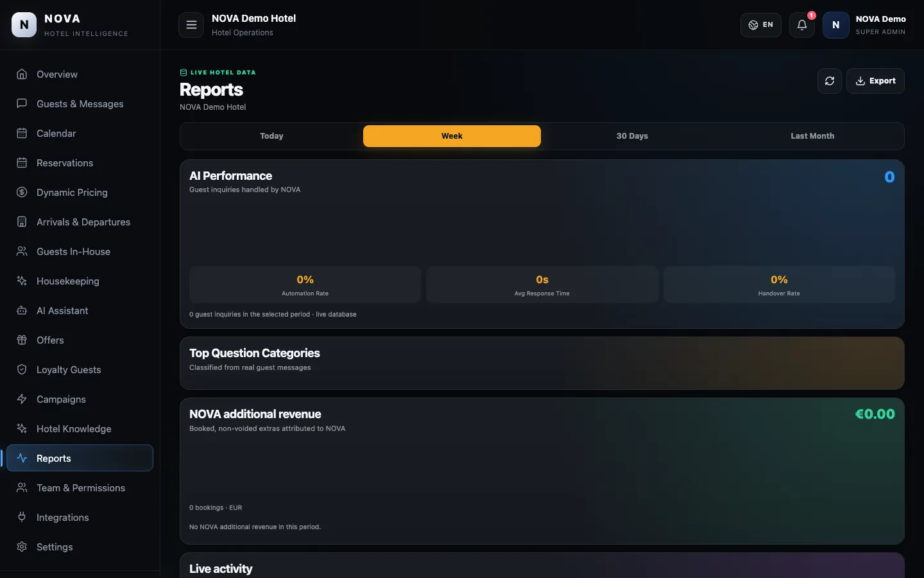Refresh the report data
The width and height of the screenshot is (924, 578).
pyautogui.click(x=830, y=81)
